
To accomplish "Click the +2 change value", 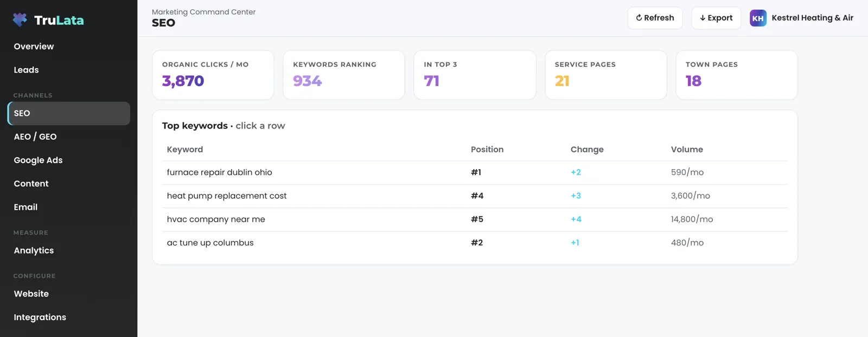I will click(576, 172).
